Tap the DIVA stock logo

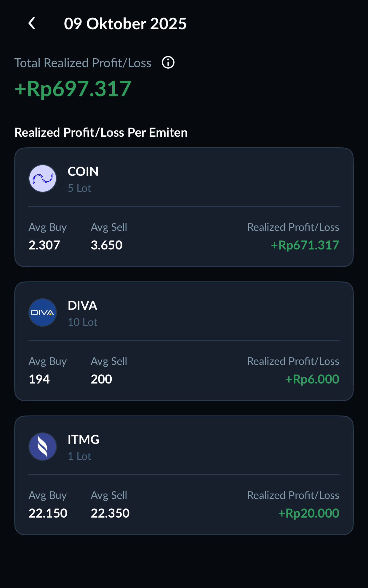click(x=43, y=313)
